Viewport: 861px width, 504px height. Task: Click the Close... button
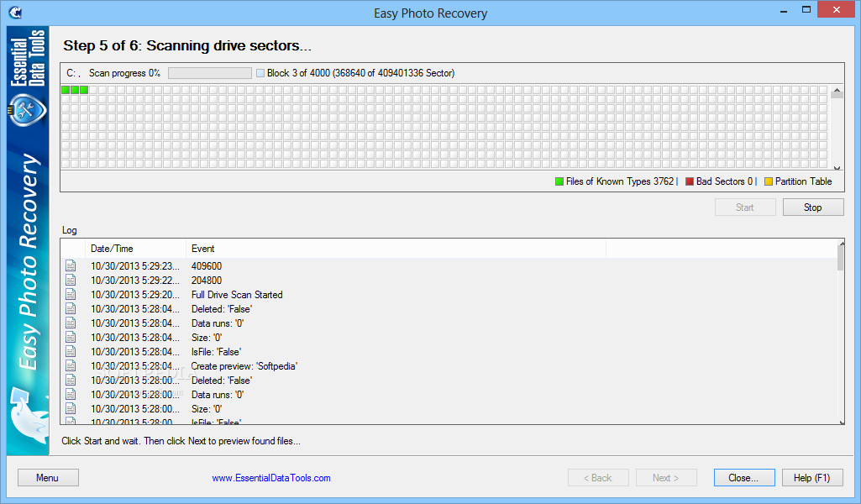click(744, 478)
